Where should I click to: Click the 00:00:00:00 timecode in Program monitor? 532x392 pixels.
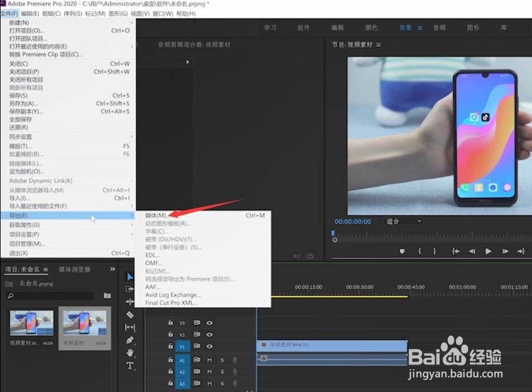(353, 221)
